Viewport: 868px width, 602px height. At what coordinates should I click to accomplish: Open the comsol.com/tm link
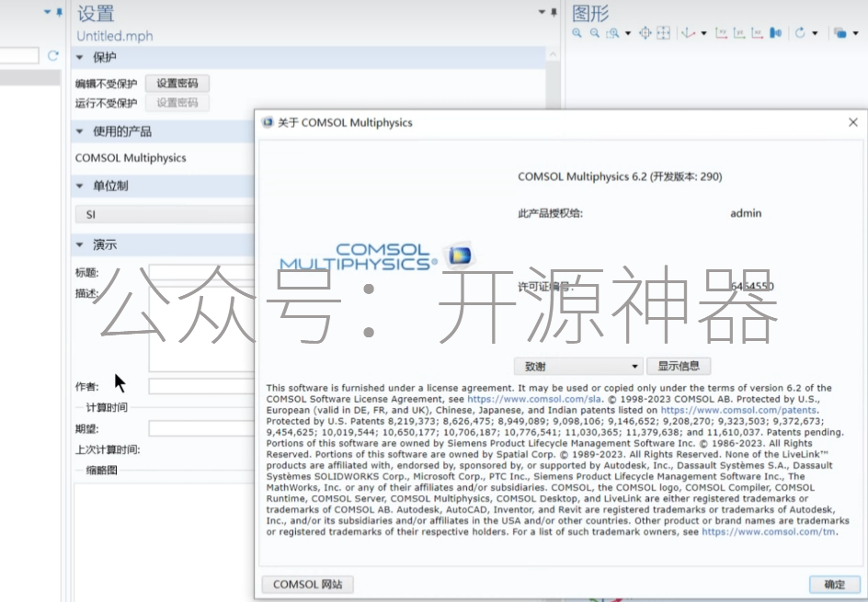click(x=769, y=532)
